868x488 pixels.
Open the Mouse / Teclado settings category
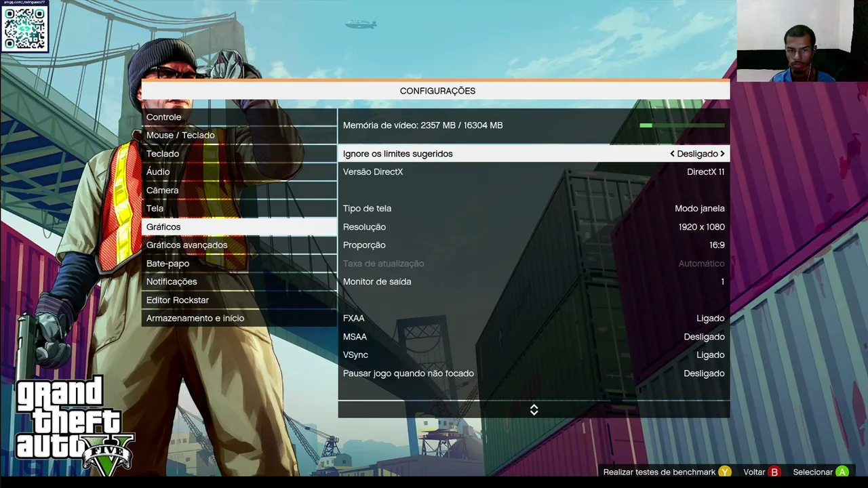pyautogui.click(x=239, y=136)
